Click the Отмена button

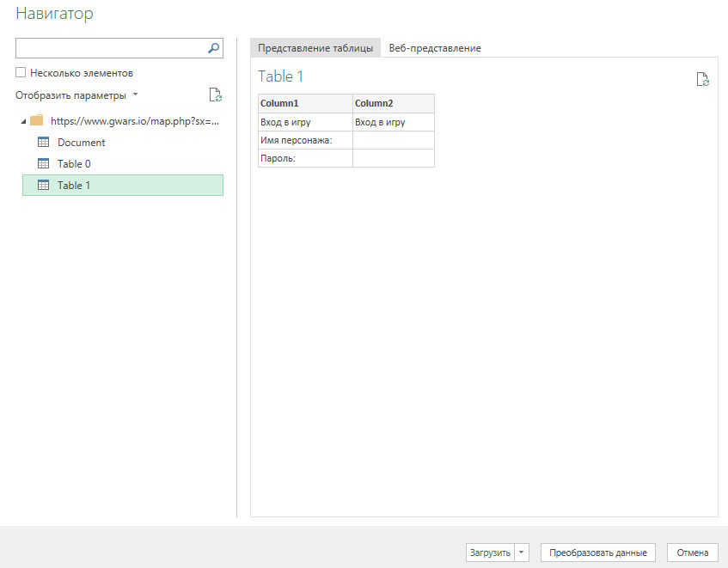tap(692, 553)
